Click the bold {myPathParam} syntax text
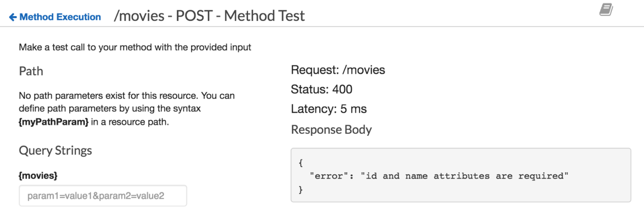Screen dimensions: 644x207 click(x=54, y=122)
